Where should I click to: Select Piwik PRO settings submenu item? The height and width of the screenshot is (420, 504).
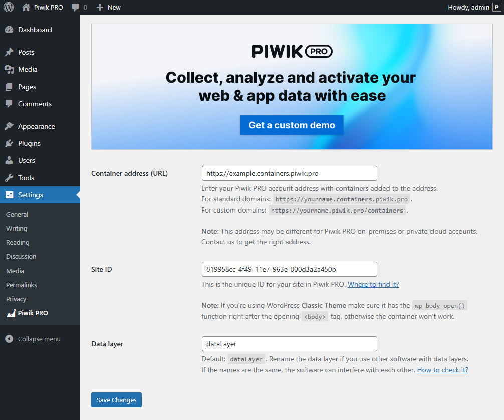point(33,313)
